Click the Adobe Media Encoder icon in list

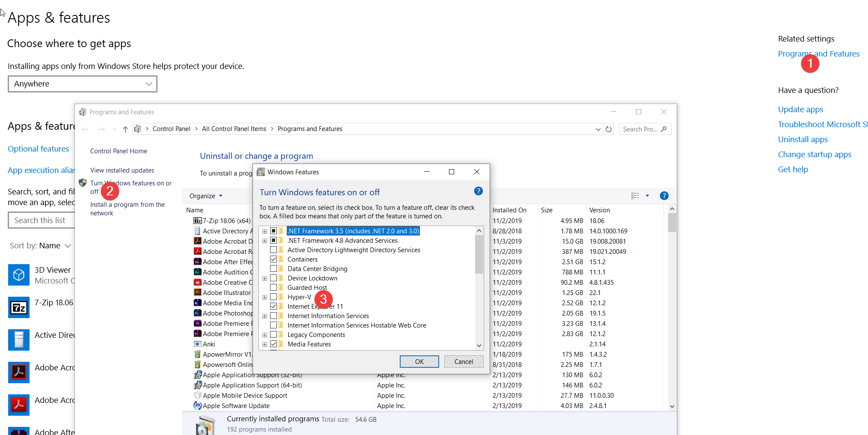pyautogui.click(x=198, y=303)
